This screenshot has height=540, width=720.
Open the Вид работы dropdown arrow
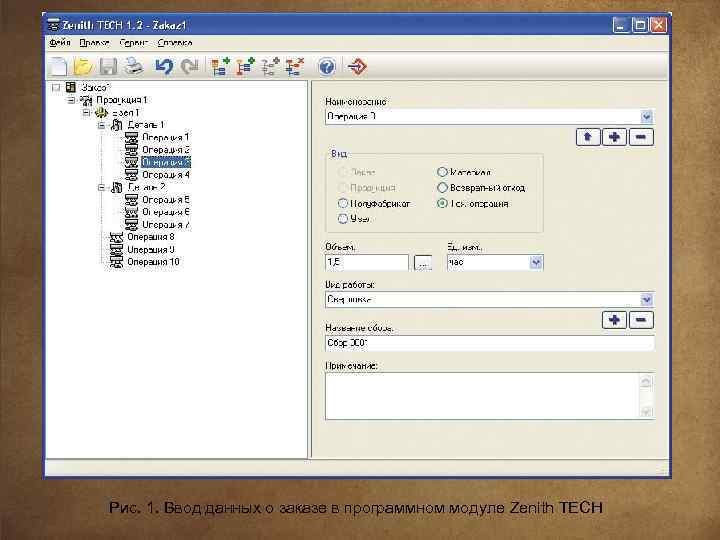tap(647, 299)
